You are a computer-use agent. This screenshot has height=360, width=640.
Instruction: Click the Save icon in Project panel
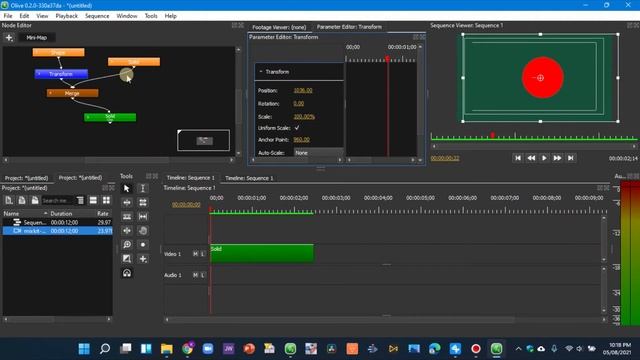click(35, 200)
